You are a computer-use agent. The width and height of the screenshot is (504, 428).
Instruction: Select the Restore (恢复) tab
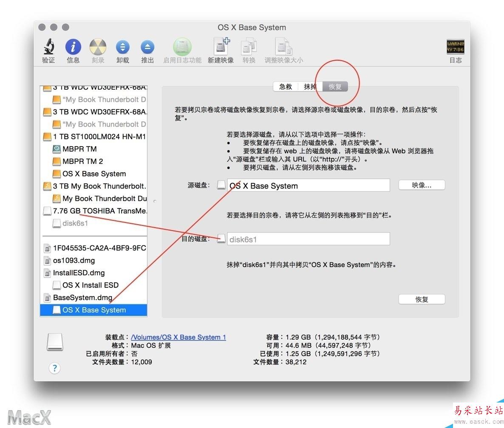point(335,86)
